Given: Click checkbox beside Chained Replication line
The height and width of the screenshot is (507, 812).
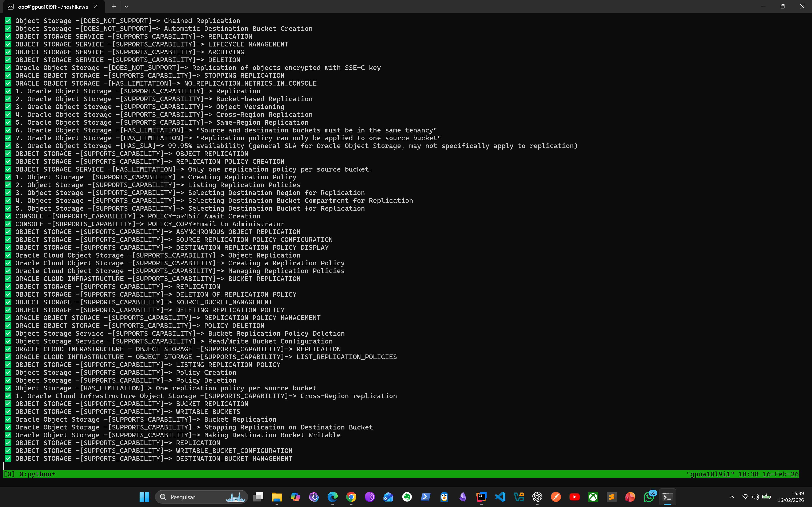Looking at the screenshot, I should tap(8, 21).
